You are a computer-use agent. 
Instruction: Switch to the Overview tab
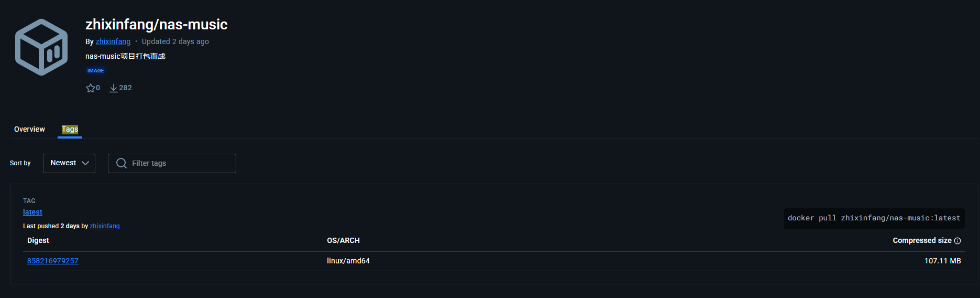(x=29, y=129)
